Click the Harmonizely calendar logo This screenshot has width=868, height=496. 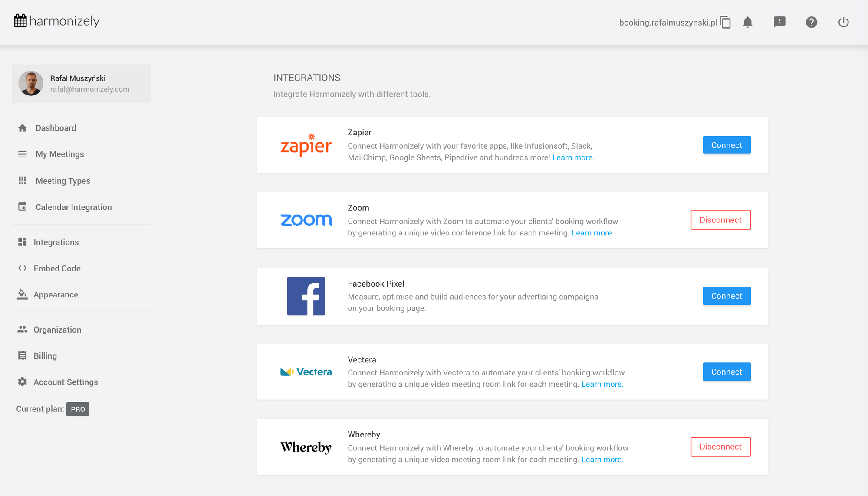click(20, 21)
